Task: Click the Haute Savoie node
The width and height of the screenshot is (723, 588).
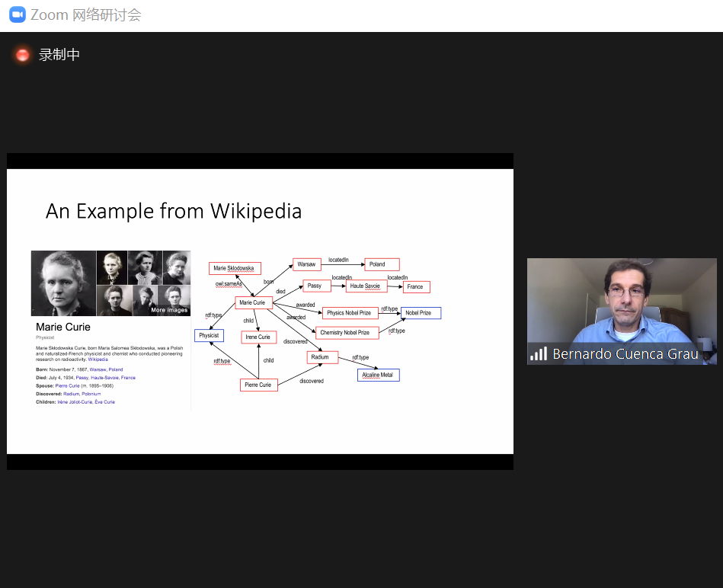Action: [x=366, y=286]
